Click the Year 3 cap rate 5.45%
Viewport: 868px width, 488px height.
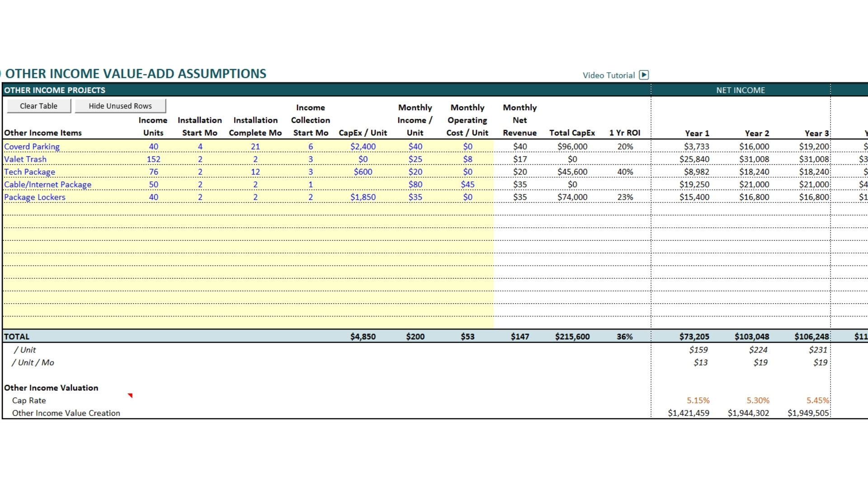(x=817, y=400)
